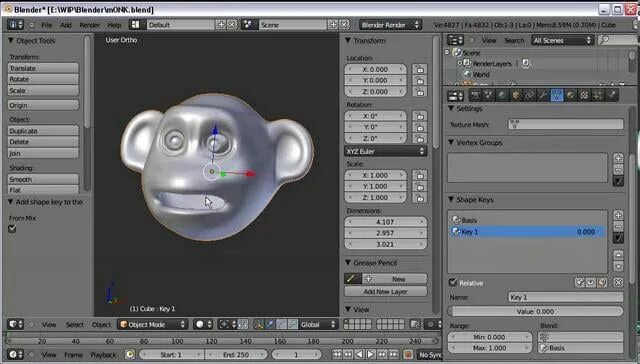Clear all shape keys with X icon

tap(618, 282)
